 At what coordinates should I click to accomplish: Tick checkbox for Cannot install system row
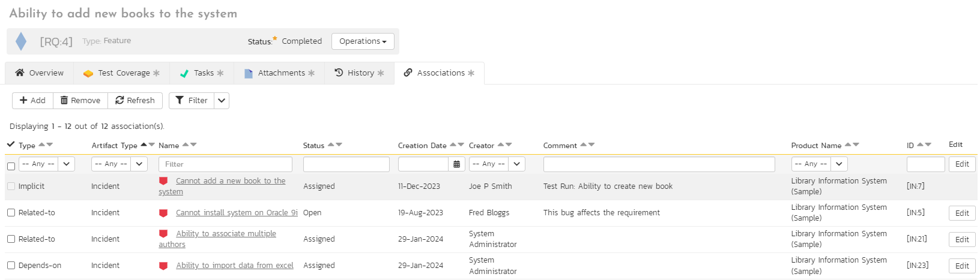click(x=11, y=213)
